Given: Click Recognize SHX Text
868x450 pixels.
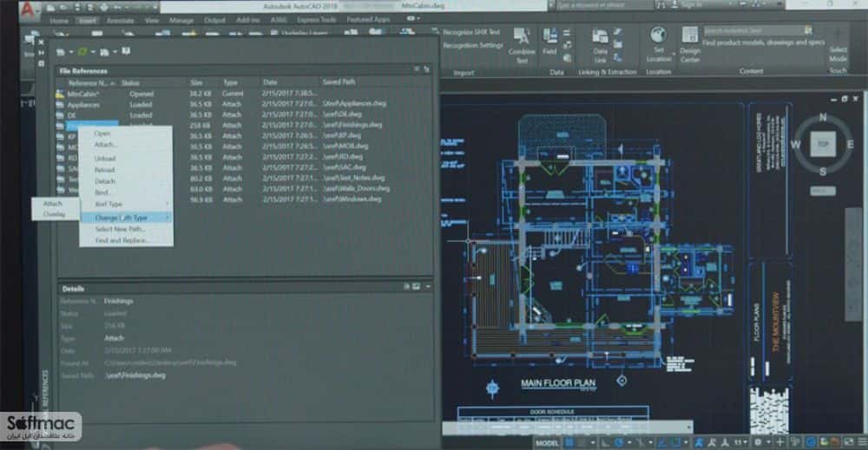Looking at the screenshot, I should 471,32.
